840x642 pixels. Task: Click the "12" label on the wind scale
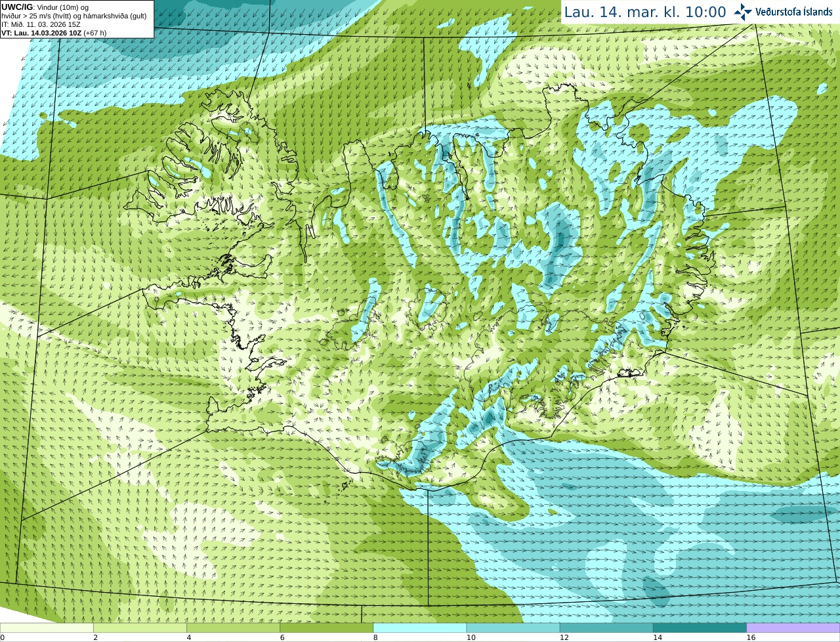pos(564,637)
